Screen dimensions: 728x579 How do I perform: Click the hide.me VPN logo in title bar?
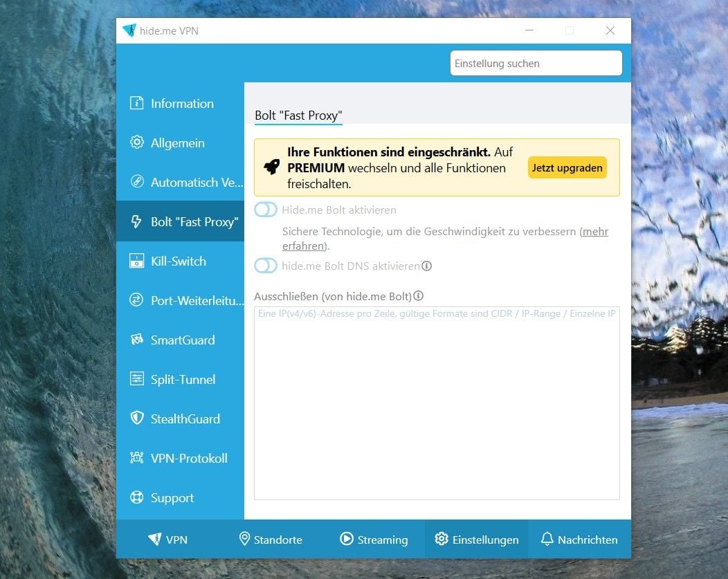(129, 30)
